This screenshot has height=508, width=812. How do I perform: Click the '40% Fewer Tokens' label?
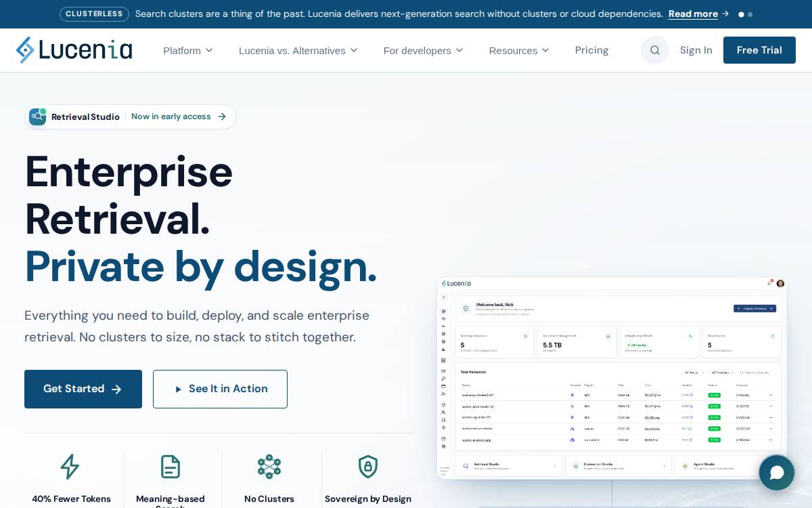click(72, 499)
